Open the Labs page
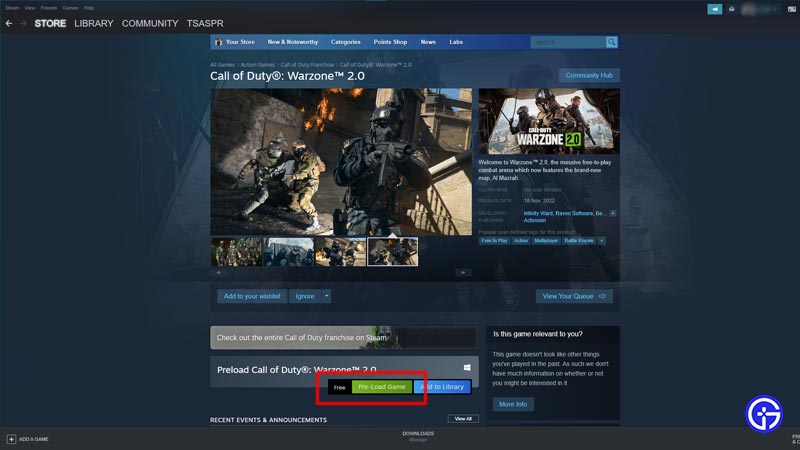 [x=456, y=42]
